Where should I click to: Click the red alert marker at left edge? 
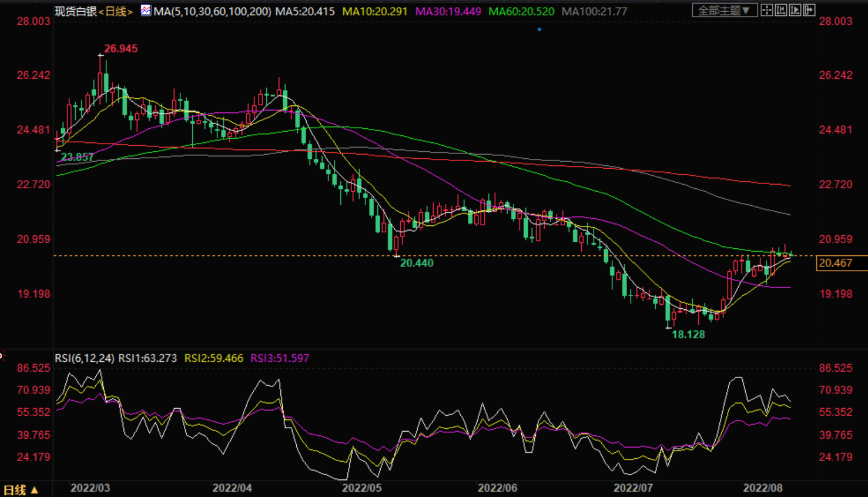point(2,356)
